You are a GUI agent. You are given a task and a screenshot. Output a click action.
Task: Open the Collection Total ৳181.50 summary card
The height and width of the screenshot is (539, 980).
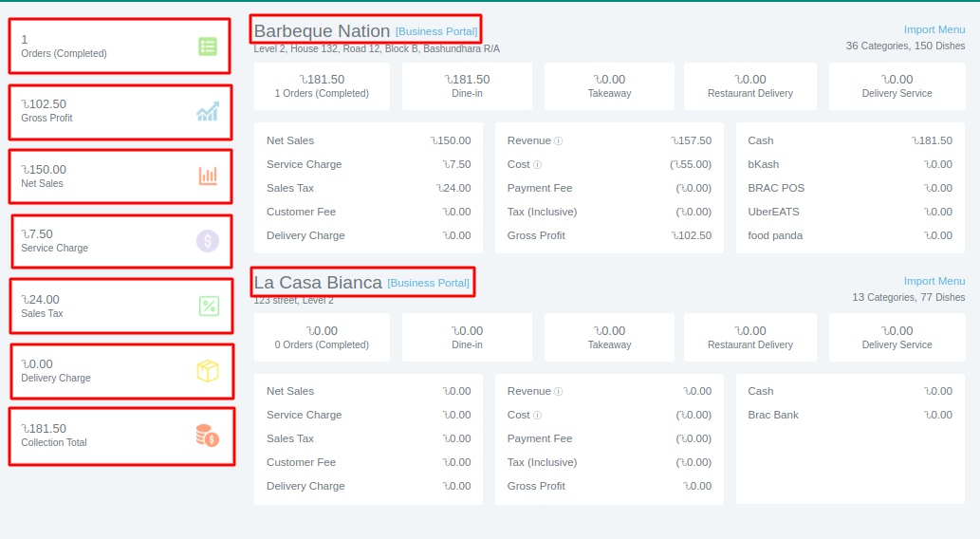[x=121, y=437]
